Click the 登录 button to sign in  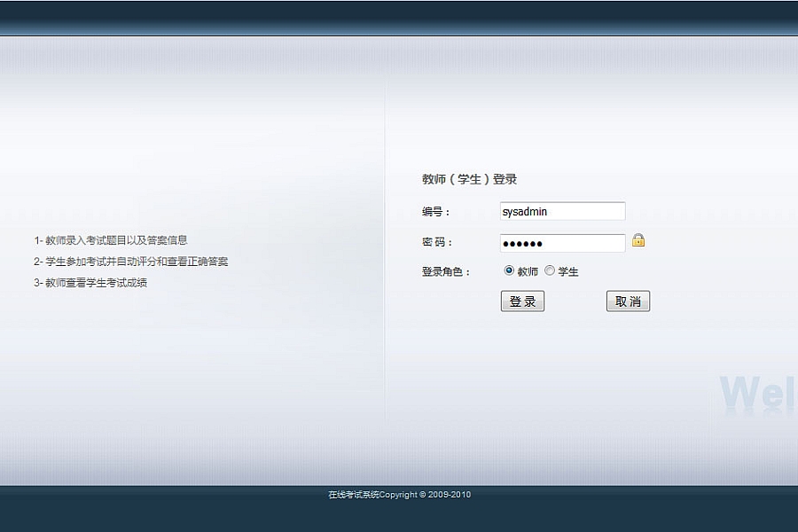pos(522,301)
